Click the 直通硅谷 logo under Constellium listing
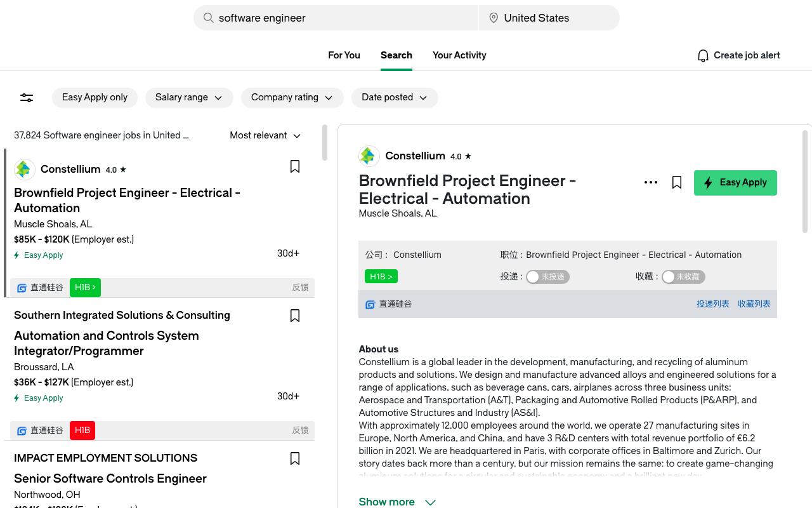The height and width of the screenshot is (508, 812). coord(22,288)
